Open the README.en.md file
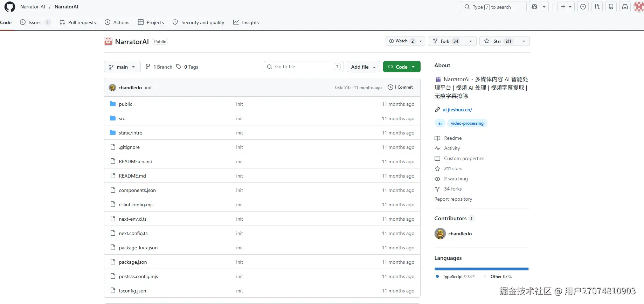 pyautogui.click(x=136, y=161)
